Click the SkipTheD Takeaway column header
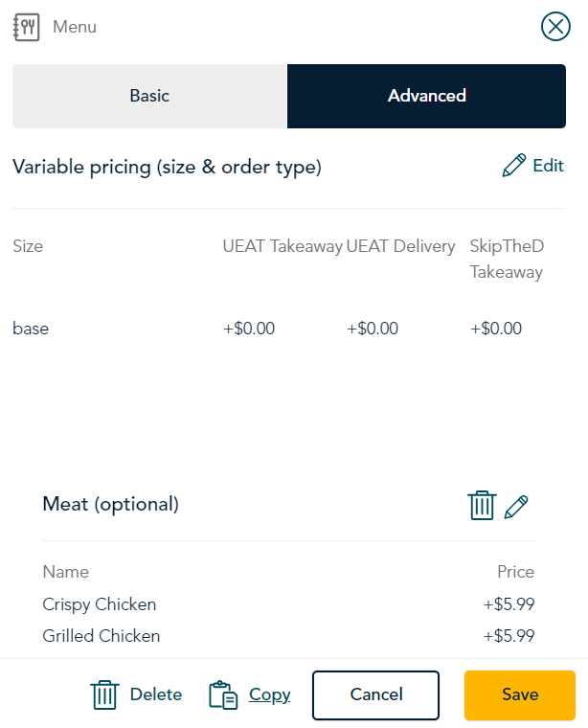Image resolution: width=588 pixels, height=728 pixels. click(x=507, y=259)
